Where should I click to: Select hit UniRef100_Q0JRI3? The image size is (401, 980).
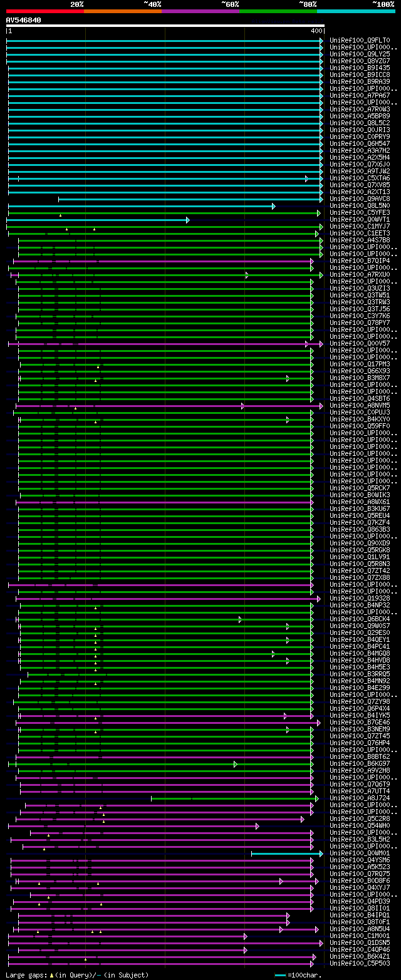tap(360, 130)
